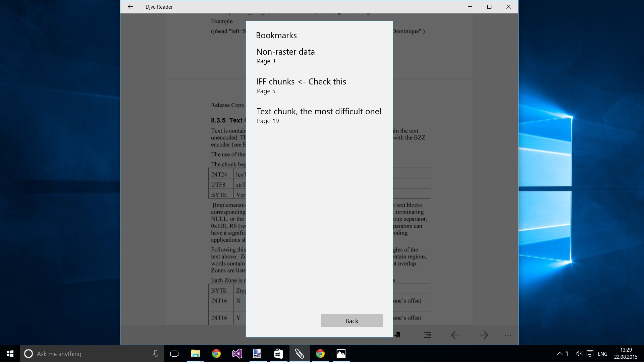The image size is (644, 362).
Task: Open 'Non-raster data' bookmark Page 3
Action: pyautogui.click(x=285, y=55)
